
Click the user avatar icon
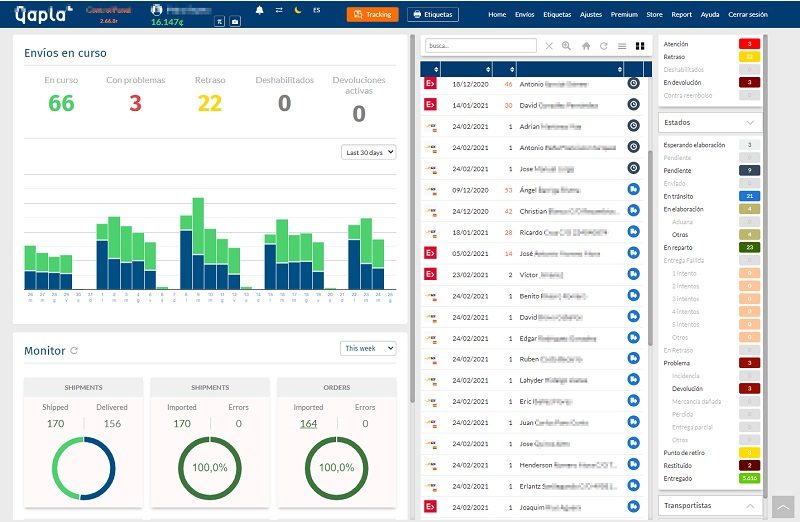coord(157,10)
